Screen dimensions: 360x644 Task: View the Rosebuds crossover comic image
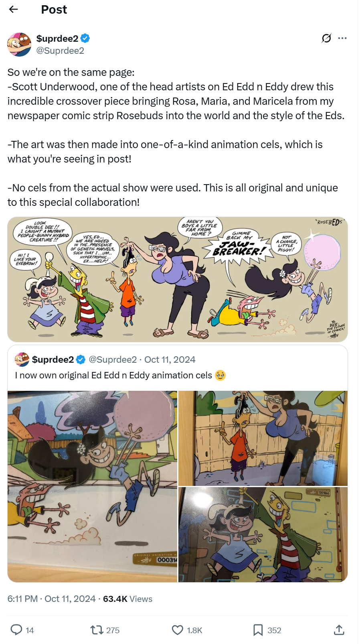coord(178,279)
